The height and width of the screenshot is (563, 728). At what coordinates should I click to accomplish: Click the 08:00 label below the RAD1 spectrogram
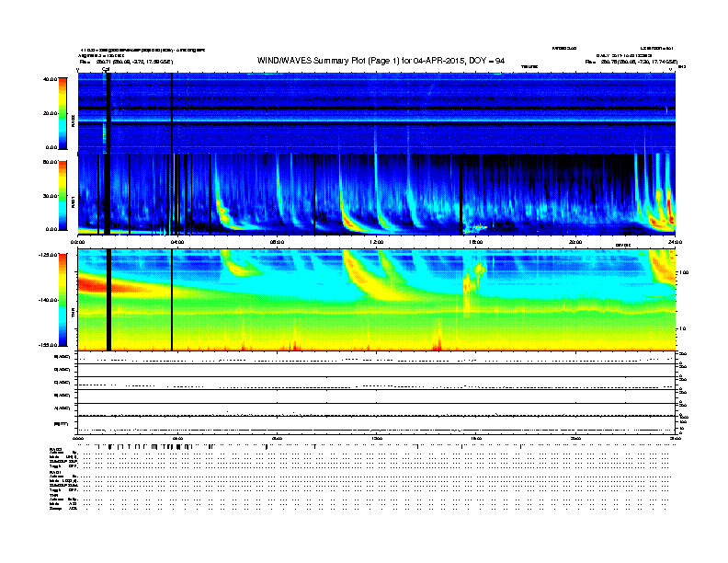point(277,242)
